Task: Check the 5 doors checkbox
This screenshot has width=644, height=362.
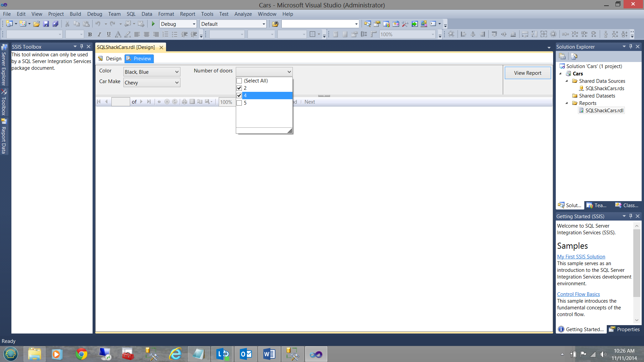Action: tap(239, 103)
